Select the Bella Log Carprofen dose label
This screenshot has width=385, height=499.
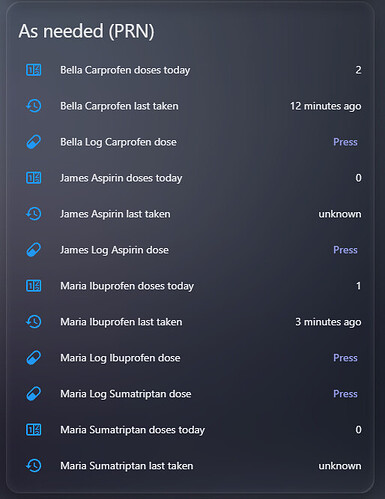[118, 142]
